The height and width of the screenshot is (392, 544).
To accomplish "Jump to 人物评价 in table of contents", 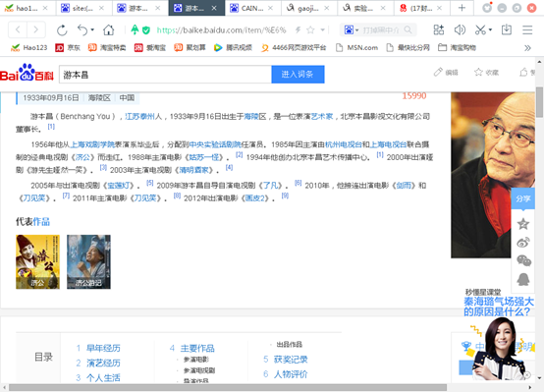I will 291,374.
